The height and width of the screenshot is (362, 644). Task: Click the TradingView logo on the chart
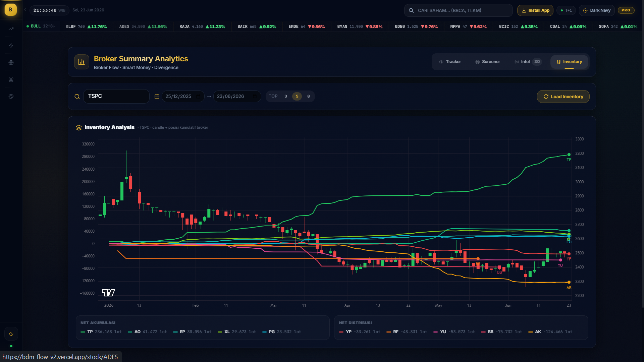tap(108, 293)
